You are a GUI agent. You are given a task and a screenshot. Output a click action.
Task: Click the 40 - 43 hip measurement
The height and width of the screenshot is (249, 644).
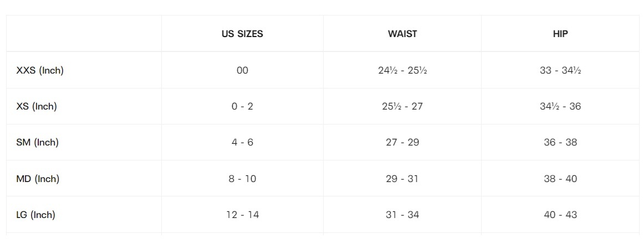(560, 215)
